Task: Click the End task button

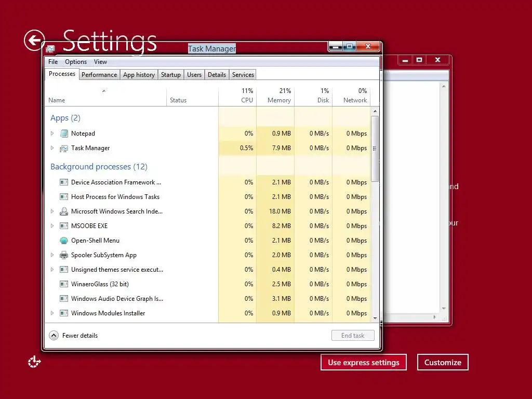Action: (x=353, y=336)
